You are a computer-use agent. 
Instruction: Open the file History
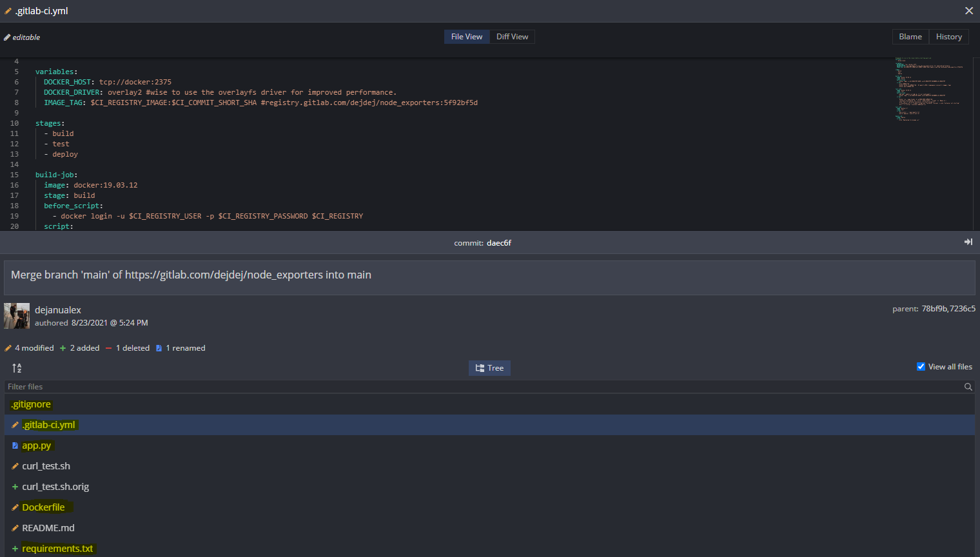[949, 37]
